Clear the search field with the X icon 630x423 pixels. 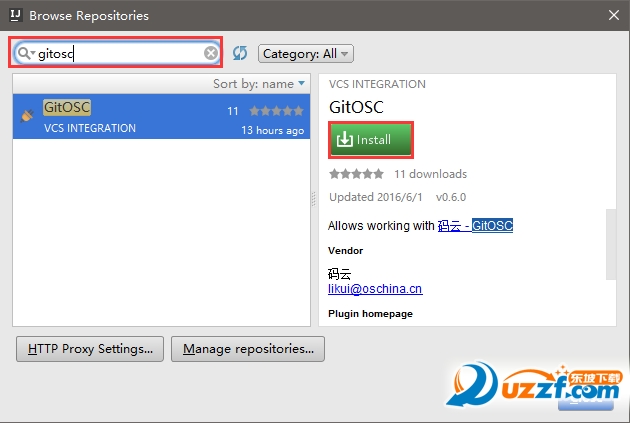coord(211,53)
